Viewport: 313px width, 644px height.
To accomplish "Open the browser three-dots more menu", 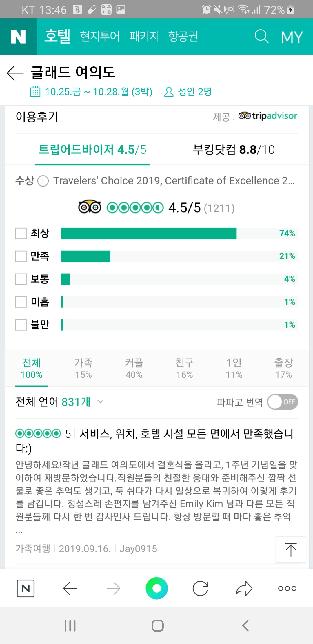I will [287, 588].
